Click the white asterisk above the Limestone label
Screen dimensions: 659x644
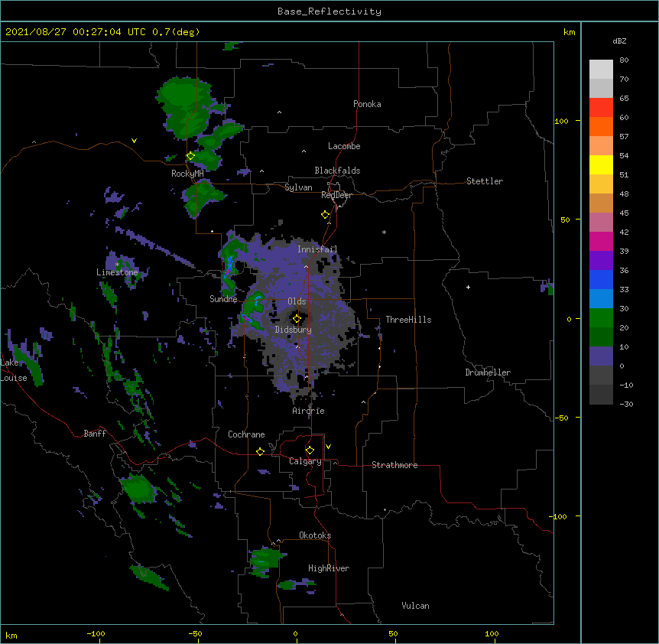(x=117, y=265)
